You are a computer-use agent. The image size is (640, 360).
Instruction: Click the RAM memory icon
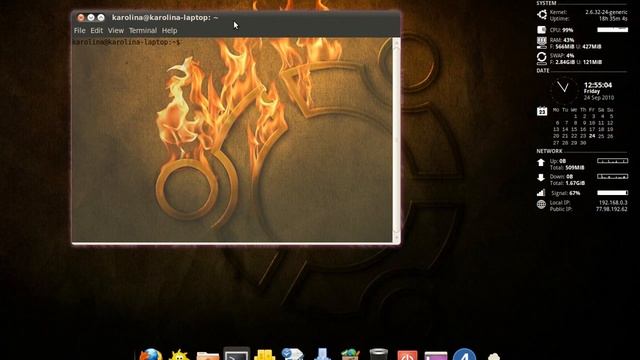(542, 43)
